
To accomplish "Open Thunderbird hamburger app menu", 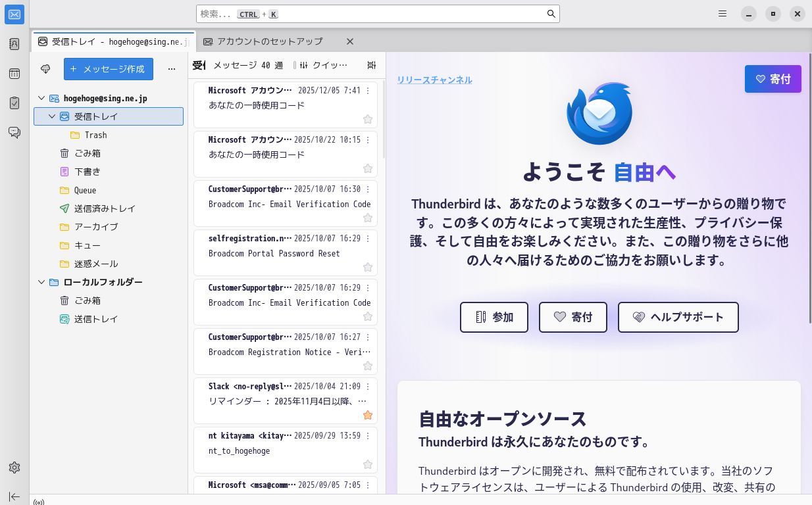I will [x=723, y=13].
